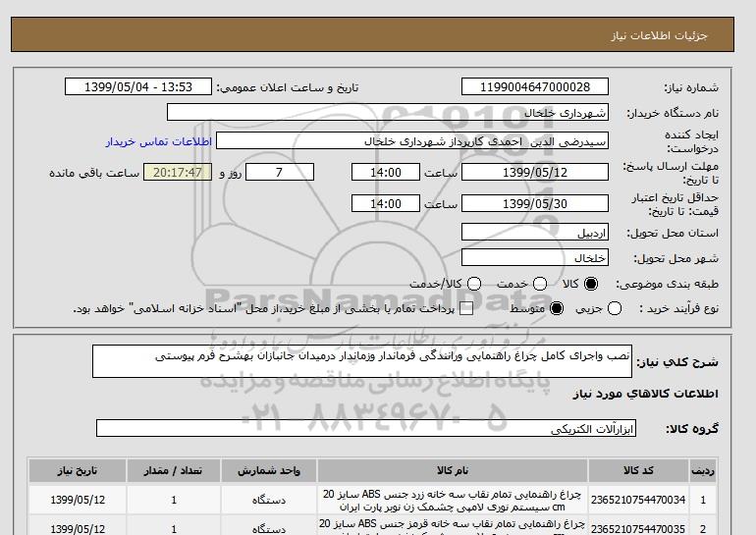Click the need number field 1199004647000028
The image size is (756, 535).
pos(535,86)
